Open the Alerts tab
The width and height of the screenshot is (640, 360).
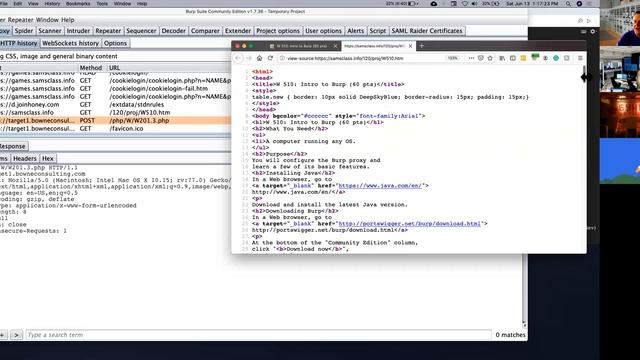(356, 31)
